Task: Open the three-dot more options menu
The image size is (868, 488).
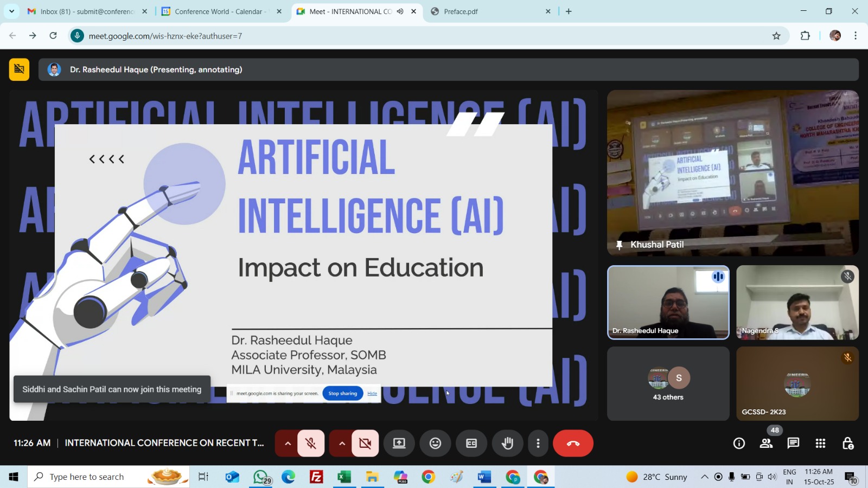Action: click(x=538, y=444)
